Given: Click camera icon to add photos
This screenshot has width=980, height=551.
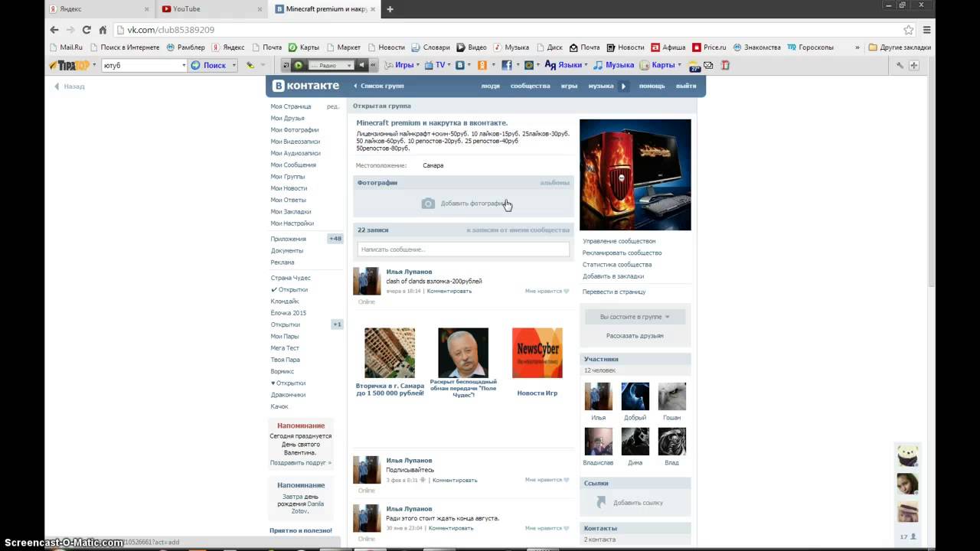Looking at the screenshot, I should 428,204.
